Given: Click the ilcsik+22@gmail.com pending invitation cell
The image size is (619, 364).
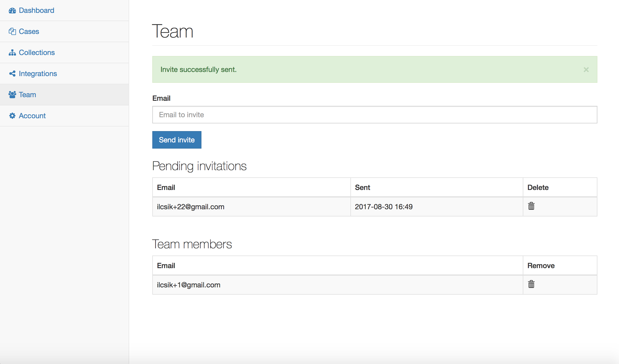Looking at the screenshot, I should (x=191, y=207).
